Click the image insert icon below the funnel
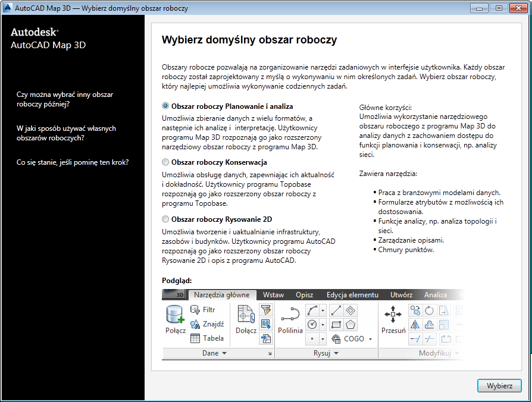532x402 pixels. pyautogui.click(x=265, y=324)
